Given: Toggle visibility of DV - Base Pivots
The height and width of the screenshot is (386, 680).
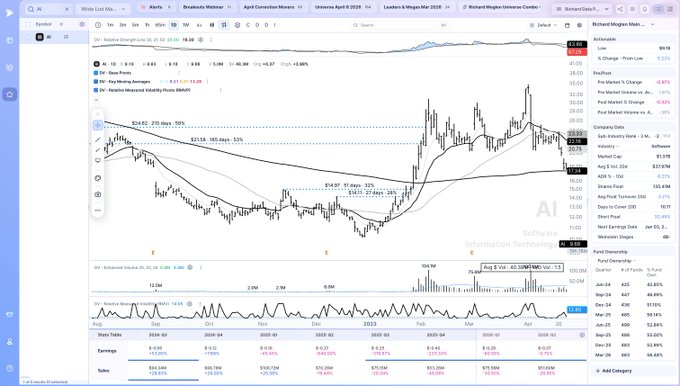Looking at the screenshot, I should 96,73.
